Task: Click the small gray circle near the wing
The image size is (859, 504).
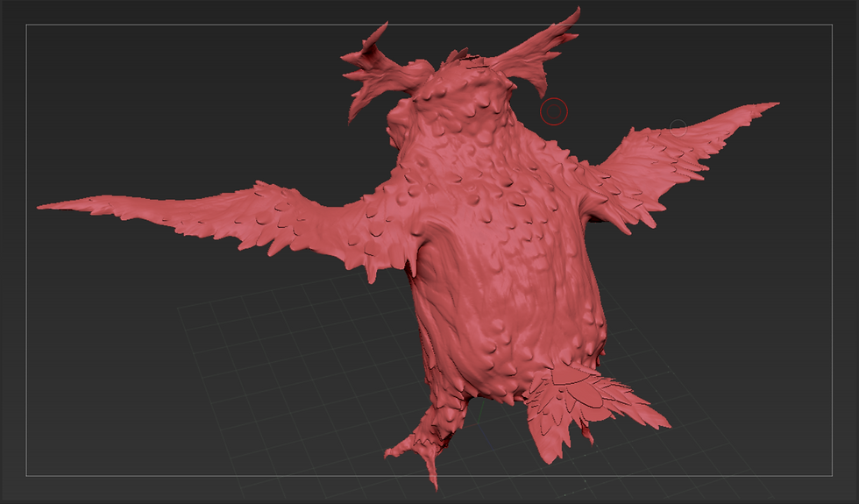Action: point(678,128)
